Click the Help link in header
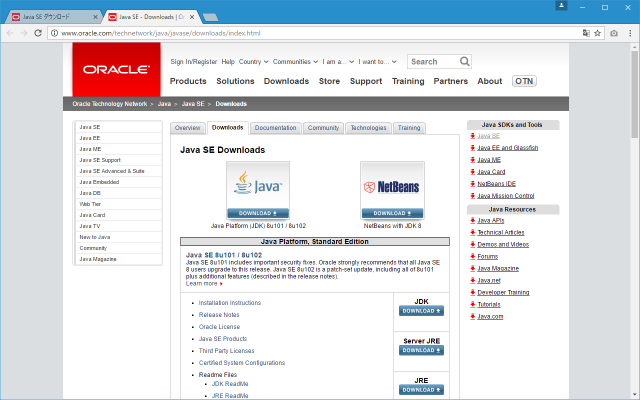Image resolution: width=640 pixels, height=400 pixels. (x=228, y=62)
